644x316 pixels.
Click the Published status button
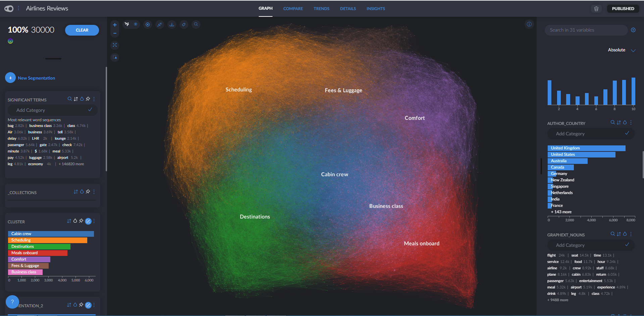pos(623,9)
